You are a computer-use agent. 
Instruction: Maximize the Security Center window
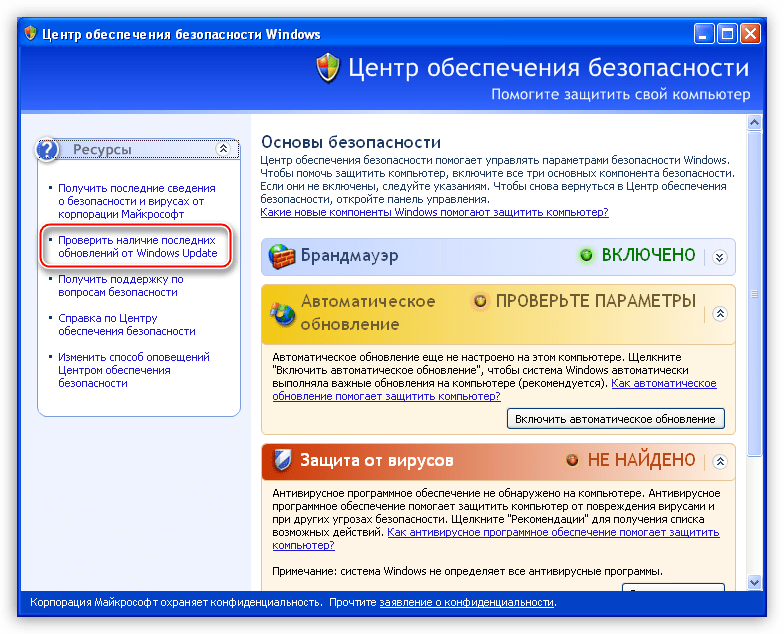tap(727, 34)
